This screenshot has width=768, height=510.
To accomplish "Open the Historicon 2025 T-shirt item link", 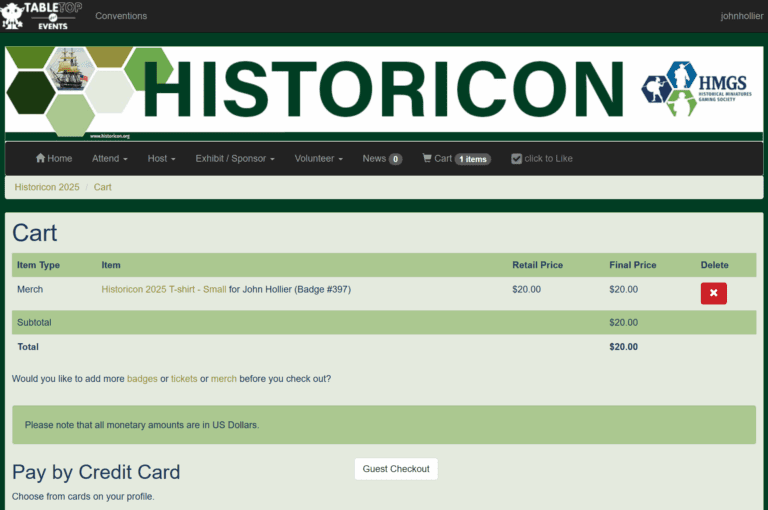I will click(x=163, y=290).
